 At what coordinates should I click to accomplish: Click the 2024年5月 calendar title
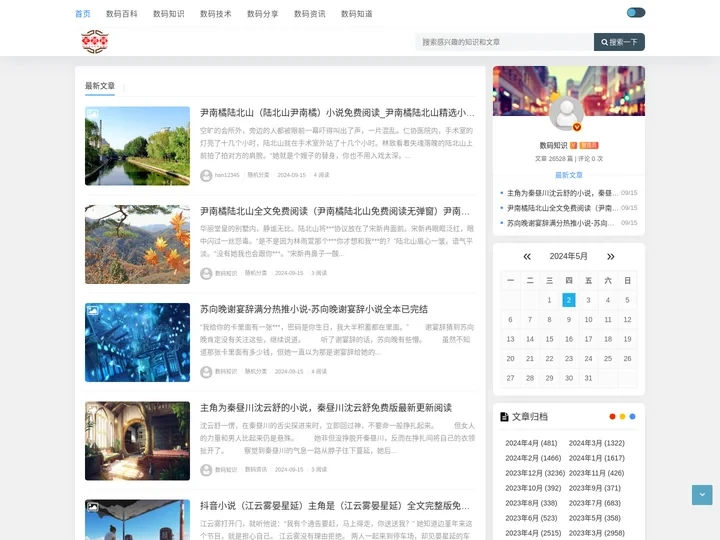coord(568,256)
